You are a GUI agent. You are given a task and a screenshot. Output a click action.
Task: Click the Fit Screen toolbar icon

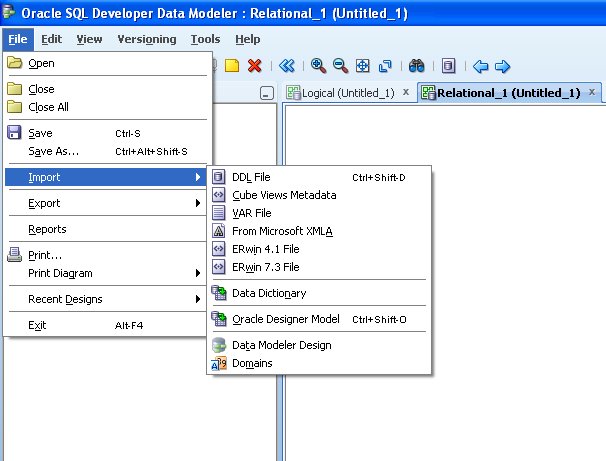(363, 66)
